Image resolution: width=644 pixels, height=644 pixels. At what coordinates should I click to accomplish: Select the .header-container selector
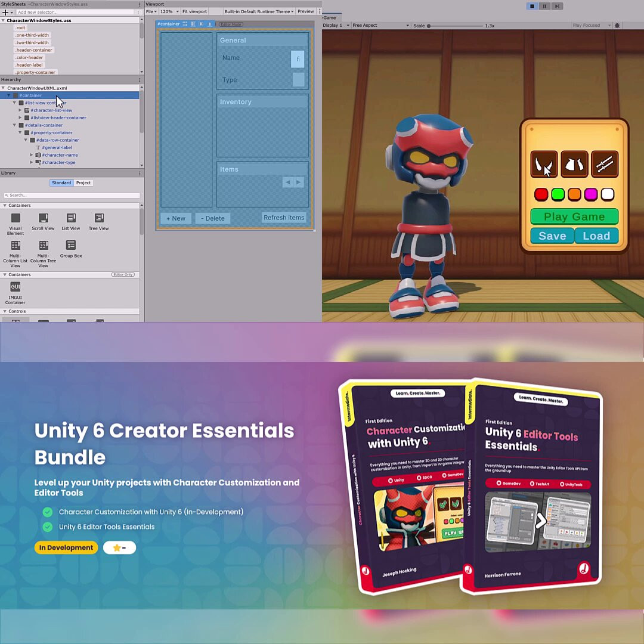point(33,50)
